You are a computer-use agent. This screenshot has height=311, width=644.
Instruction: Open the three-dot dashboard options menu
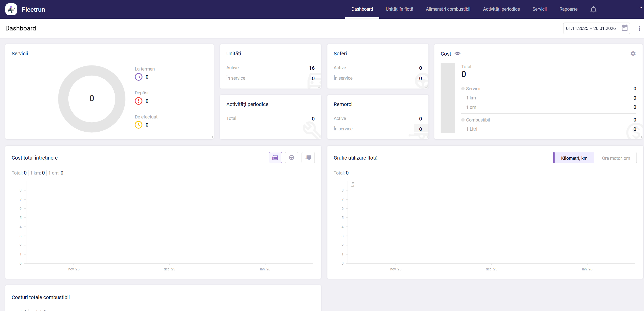(639, 28)
